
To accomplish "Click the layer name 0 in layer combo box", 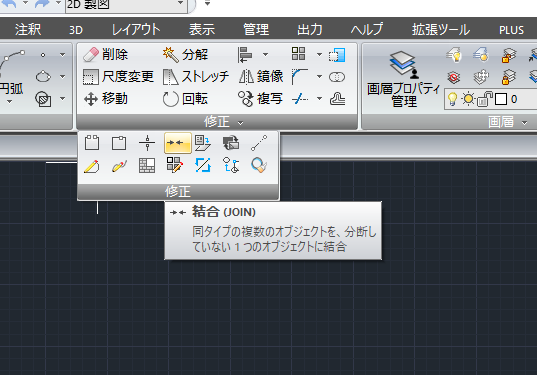I will (x=514, y=99).
